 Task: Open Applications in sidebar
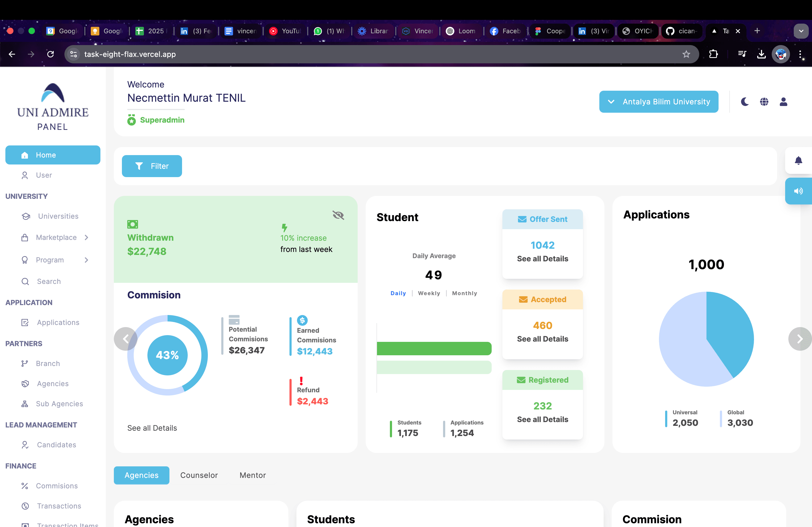tap(50, 323)
